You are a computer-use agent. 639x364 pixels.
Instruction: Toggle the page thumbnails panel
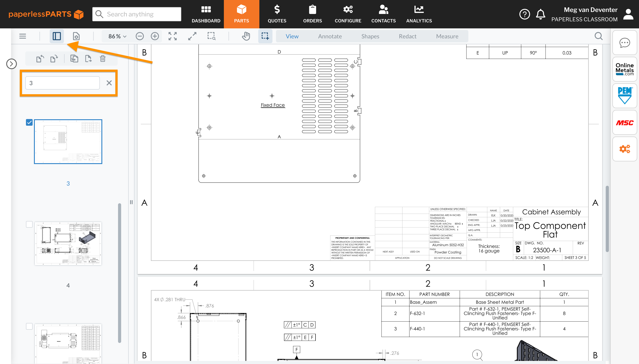(x=57, y=36)
